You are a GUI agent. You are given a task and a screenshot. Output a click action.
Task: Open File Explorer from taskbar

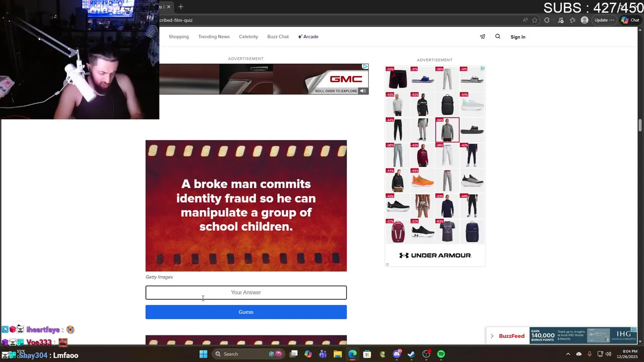point(338,354)
